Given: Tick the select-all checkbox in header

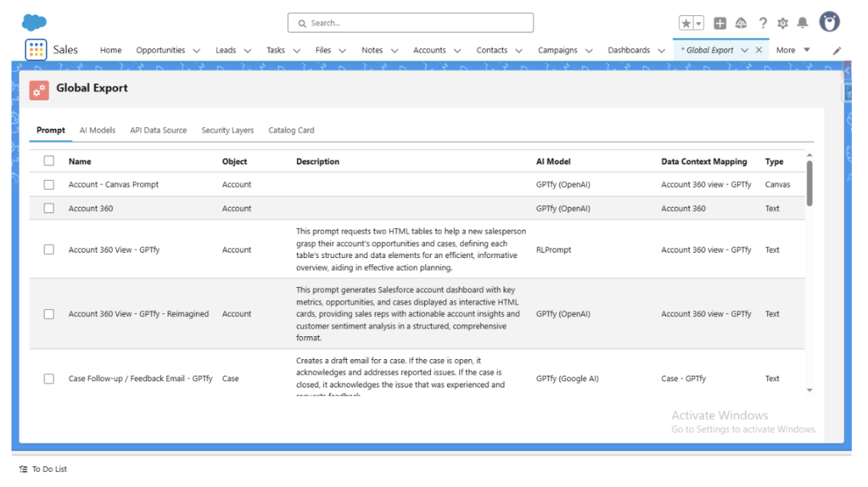Looking at the screenshot, I should click(49, 162).
